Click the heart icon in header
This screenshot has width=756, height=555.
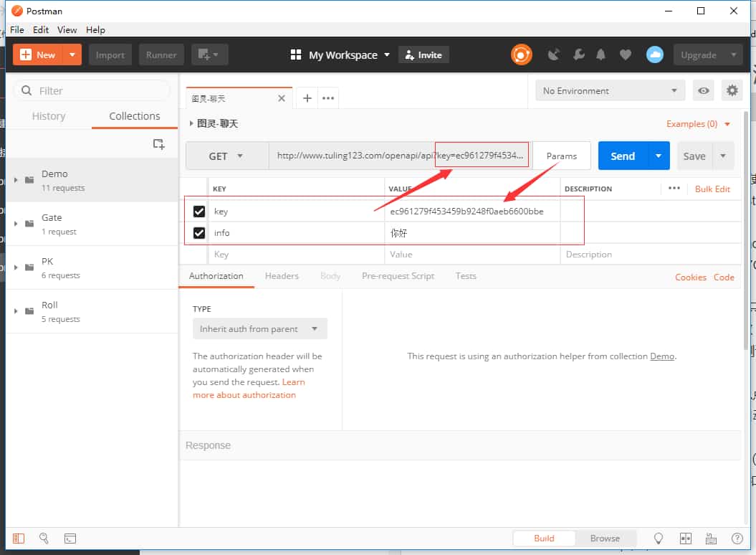click(626, 54)
